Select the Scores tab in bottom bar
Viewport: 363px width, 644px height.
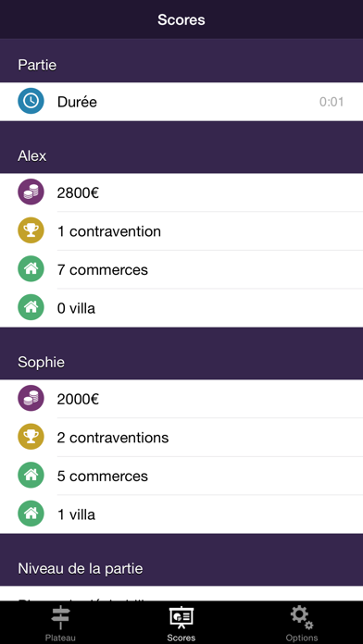[181, 623]
